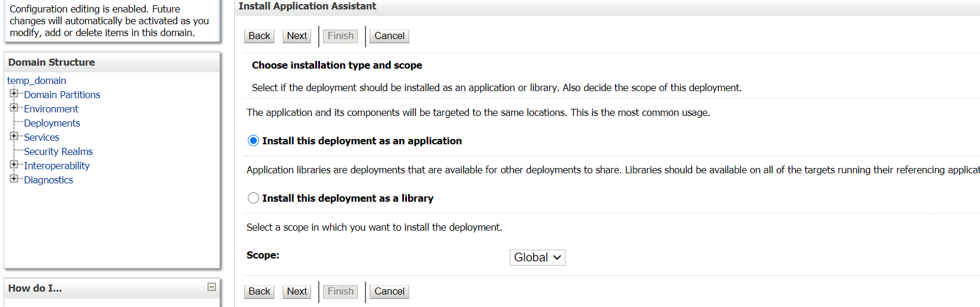Open Deployments in Domain Structure
This screenshot has height=307, width=980.
tap(52, 123)
